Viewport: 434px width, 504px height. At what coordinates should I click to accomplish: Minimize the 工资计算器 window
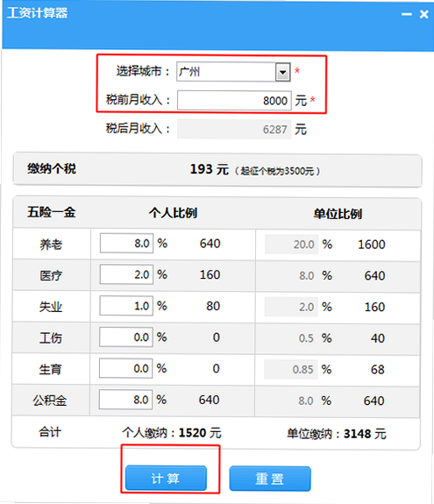click(x=407, y=14)
